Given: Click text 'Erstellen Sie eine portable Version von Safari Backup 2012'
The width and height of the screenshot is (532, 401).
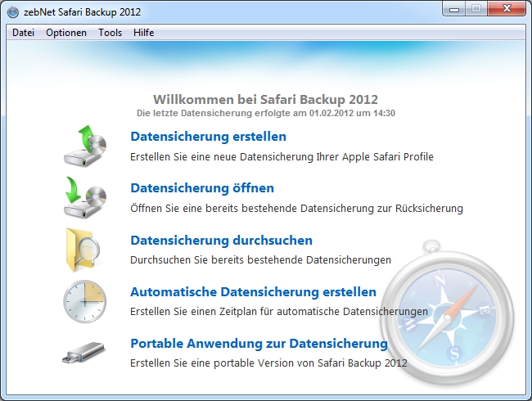Looking at the screenshot, I should click(x=268, y=363).
